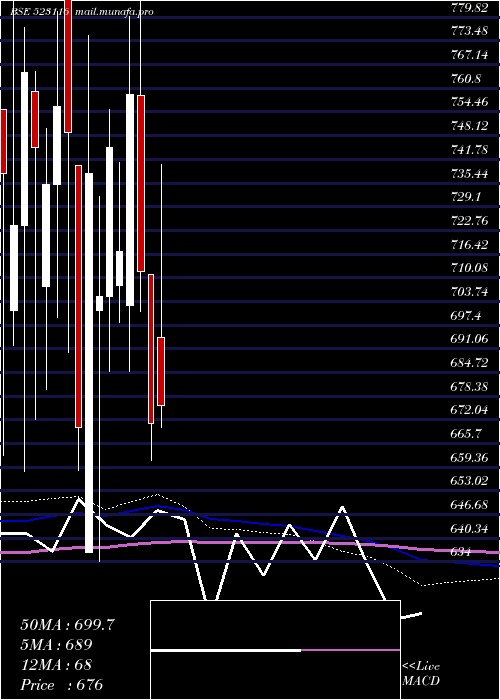Screen dimensions: 500x700
Task: Click the 659.36 price axis label
Action: click(469, 458)
